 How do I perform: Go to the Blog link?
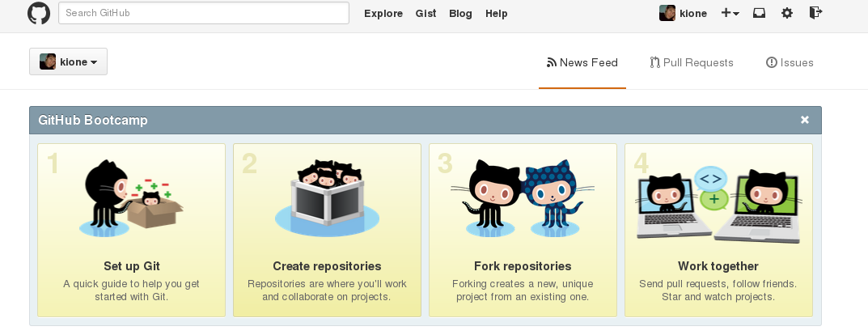point(460,14)
